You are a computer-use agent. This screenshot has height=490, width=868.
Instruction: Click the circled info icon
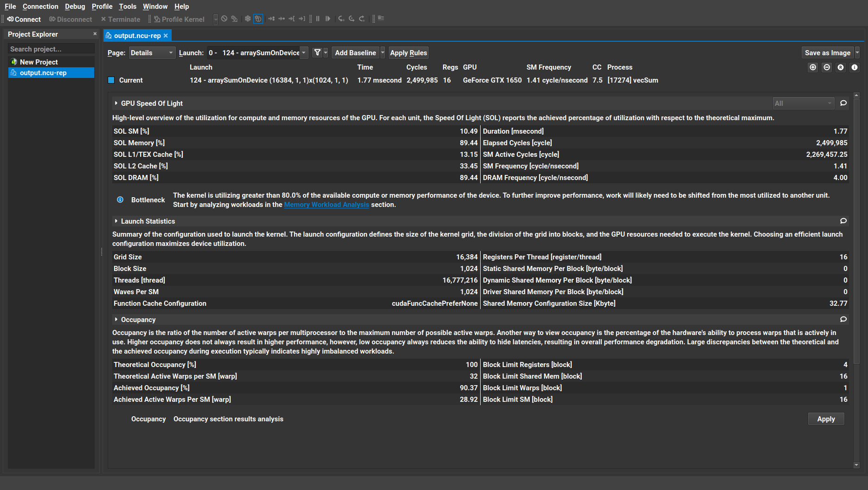click(855, 67)
